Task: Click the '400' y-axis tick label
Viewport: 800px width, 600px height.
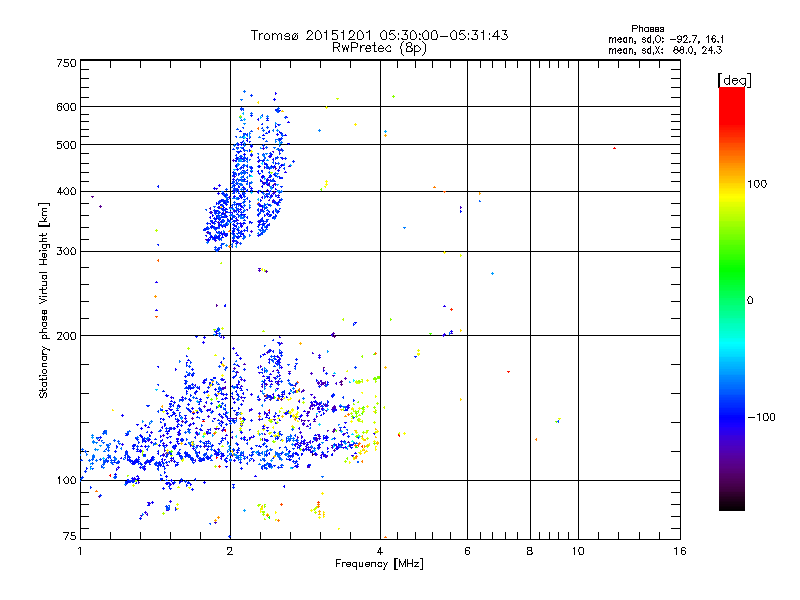Action: (66, 192)
